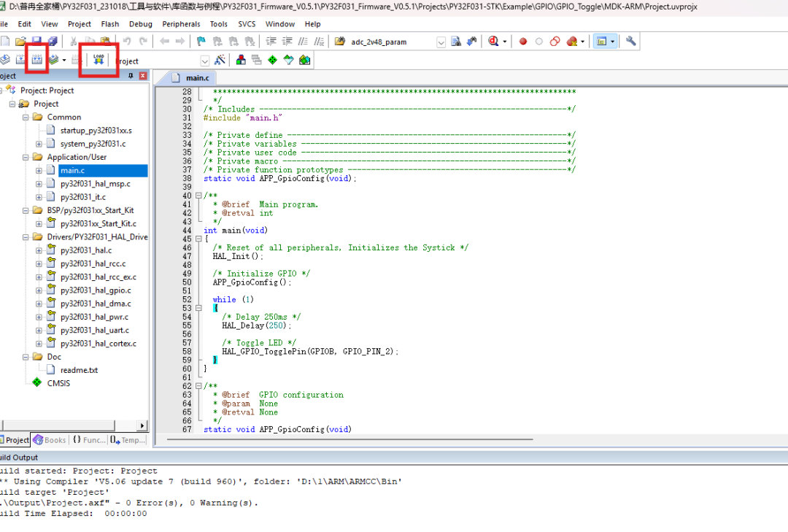The image size is (788, 532).
Task: Click the Download (LOAD) to flash icon
Action: 98,60
